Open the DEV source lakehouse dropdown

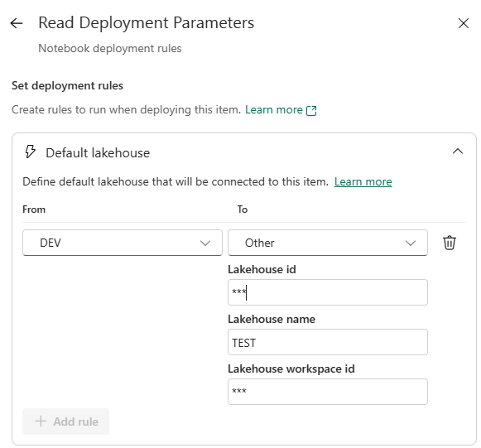(123, 243)
